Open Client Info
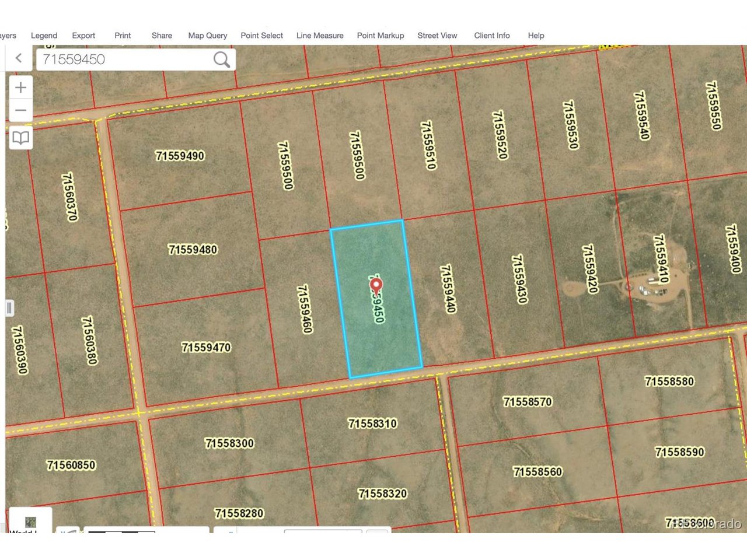Image resolution: width=747 pixels, height=560 pixels. [492, 36]
